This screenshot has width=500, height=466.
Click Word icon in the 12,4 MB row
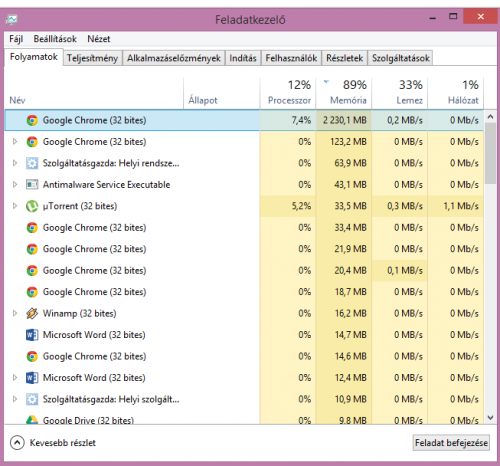point(32,378)
